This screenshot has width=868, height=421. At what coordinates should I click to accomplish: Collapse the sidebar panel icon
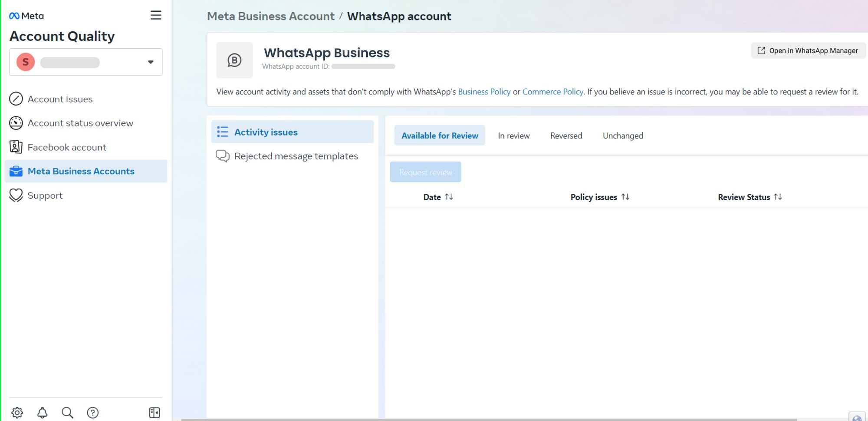coord(155,412)
